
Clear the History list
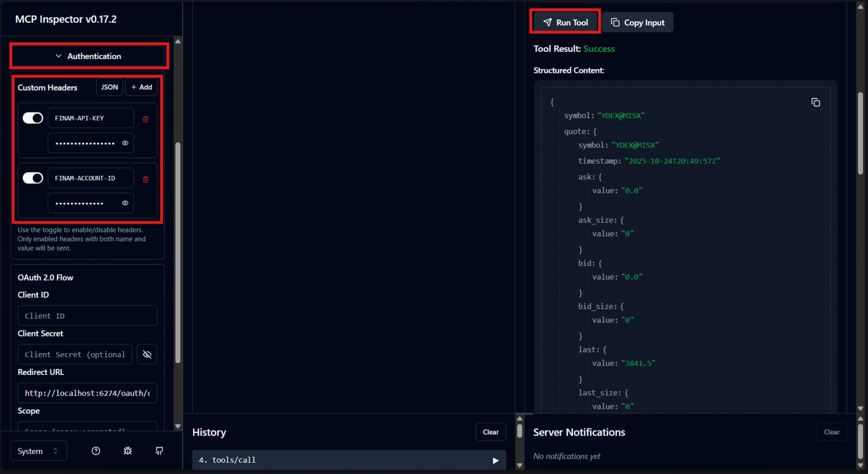[x=491, y=432]
